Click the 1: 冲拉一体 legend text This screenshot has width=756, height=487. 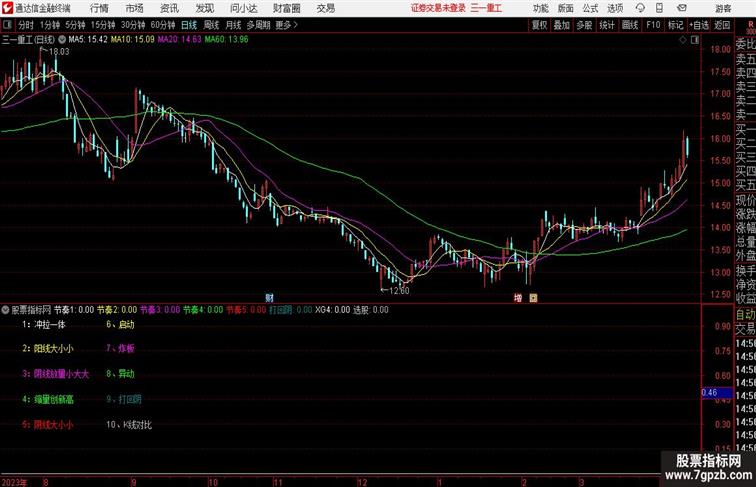44,325
